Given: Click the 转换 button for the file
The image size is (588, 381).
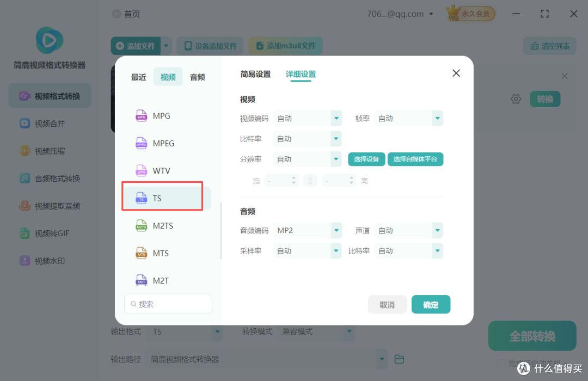Looking at the screenshot, I should (x=545, y=99).
